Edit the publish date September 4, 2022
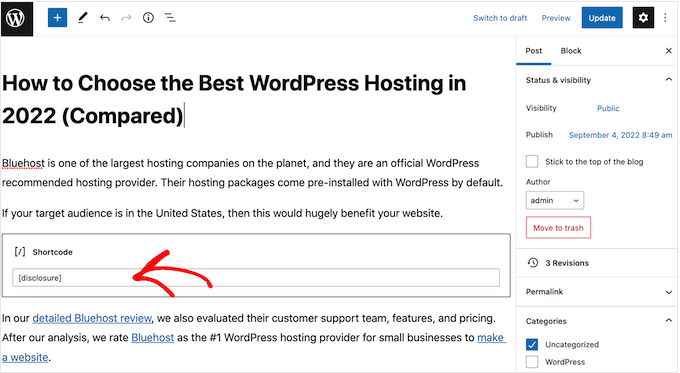Screen dimensions: 680x373 620,135
